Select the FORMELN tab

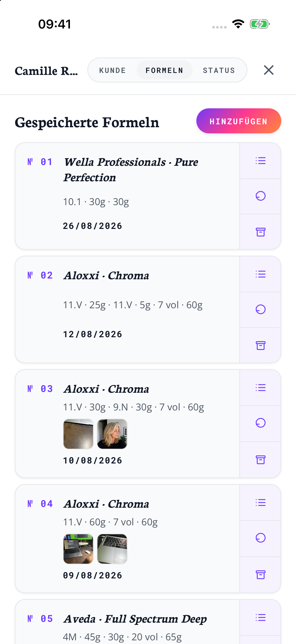click(x=164, y=70)
